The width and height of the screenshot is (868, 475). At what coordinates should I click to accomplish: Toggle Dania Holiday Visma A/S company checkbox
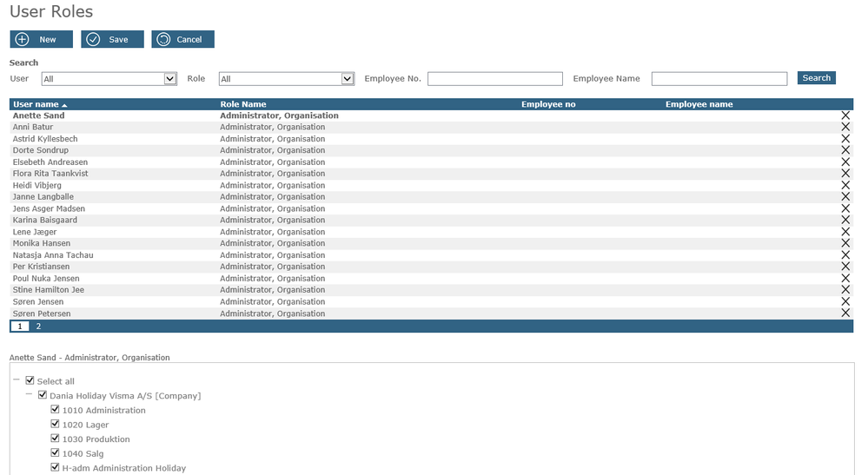click(x=43, y=395)
